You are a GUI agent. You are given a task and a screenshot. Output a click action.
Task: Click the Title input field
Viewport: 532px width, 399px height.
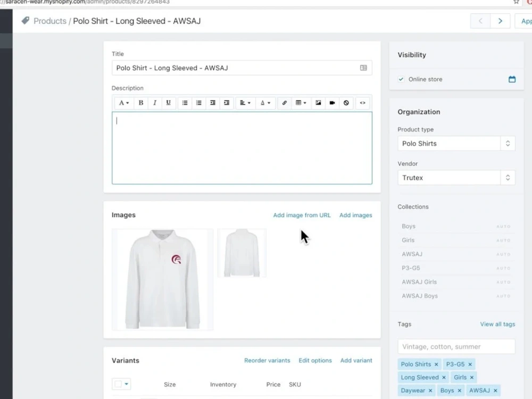point(242,68)
